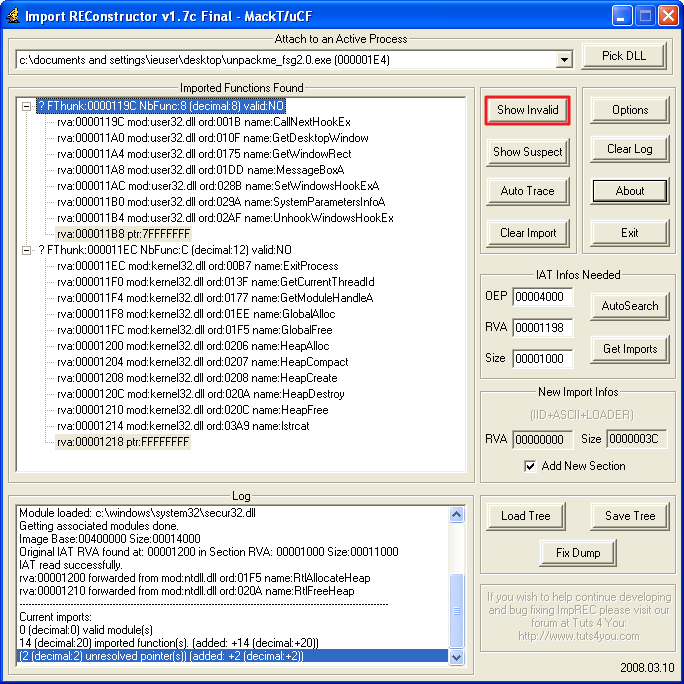Select the attached process combo box text
The width and height of the screenshot is (684, 684).
(x=204, y=60)
